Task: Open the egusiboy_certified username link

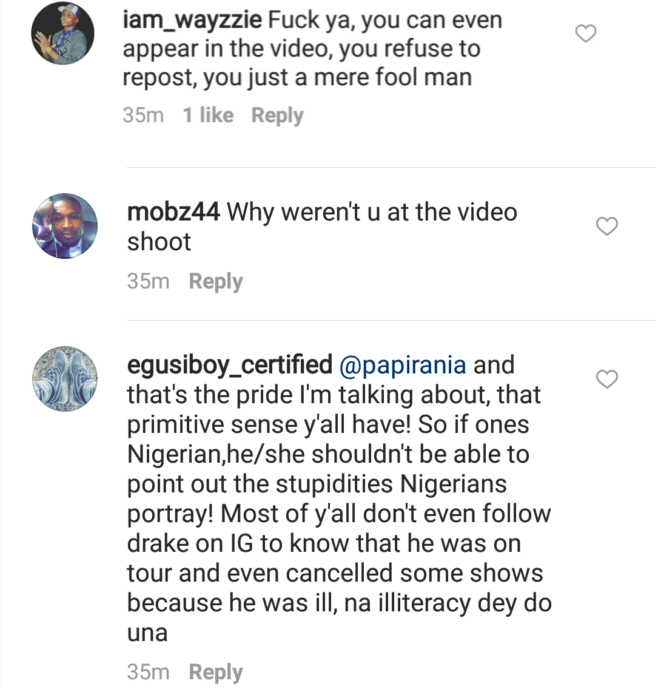Action: click(x=229, y=365)
